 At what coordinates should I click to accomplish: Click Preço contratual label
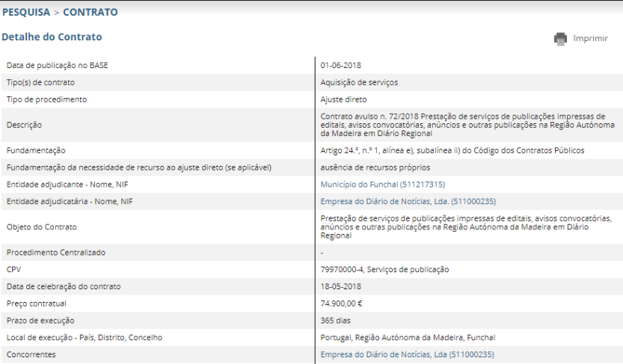[x=36, y=303]
